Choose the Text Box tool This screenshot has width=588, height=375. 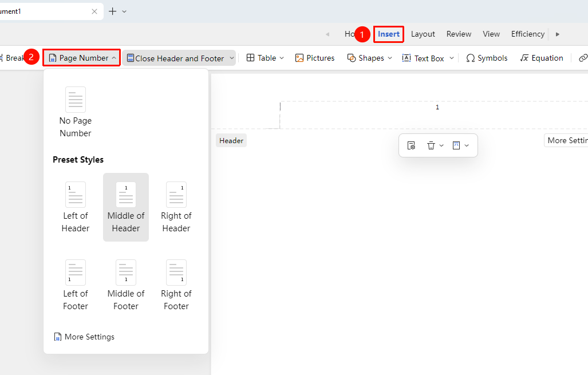click(x=423, y=58)
